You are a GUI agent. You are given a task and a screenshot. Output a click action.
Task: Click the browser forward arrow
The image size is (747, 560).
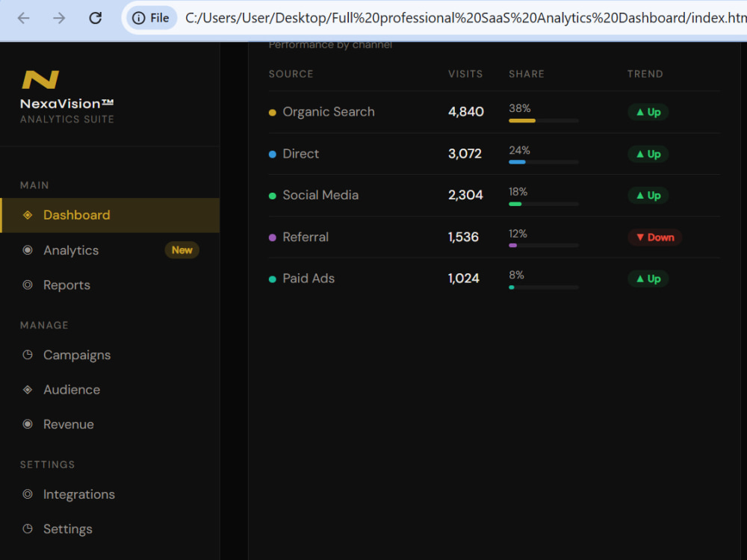click(x=59, y=18)
